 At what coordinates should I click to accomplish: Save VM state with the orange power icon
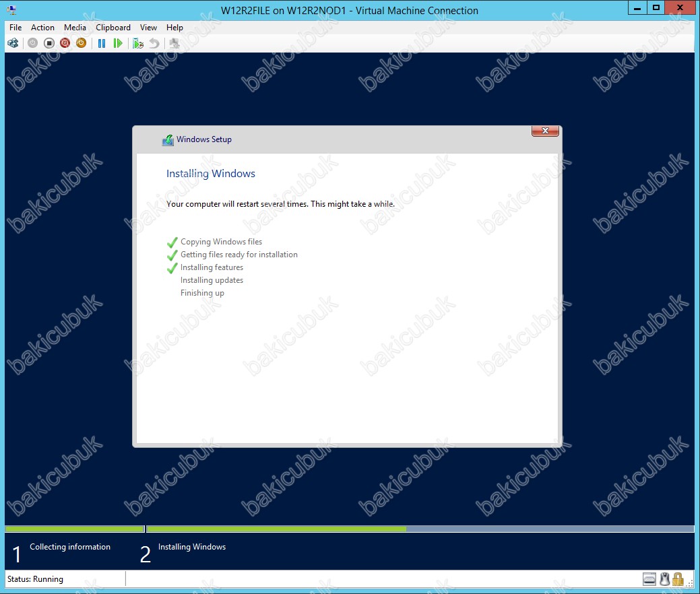tap(82, 43)
